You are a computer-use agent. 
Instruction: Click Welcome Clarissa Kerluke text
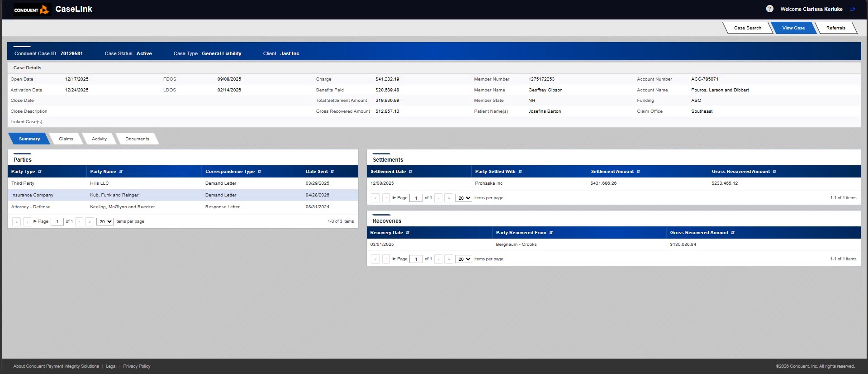pos(811,9)
